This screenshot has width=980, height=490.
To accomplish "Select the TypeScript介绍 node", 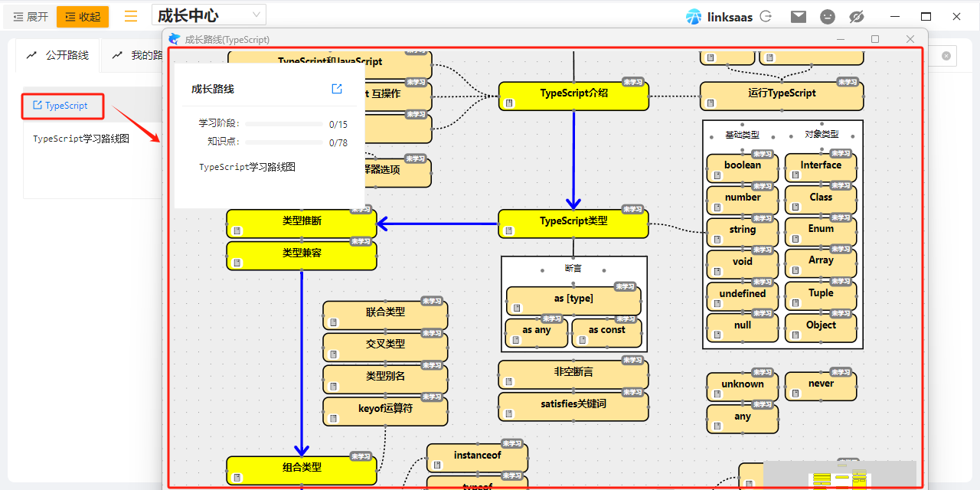I will coord(573,96).
